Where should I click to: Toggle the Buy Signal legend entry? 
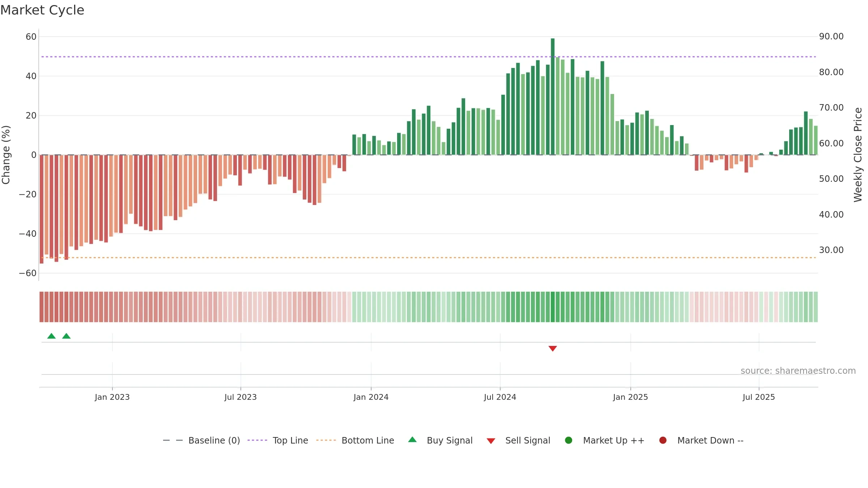click(x=440, y=440)
